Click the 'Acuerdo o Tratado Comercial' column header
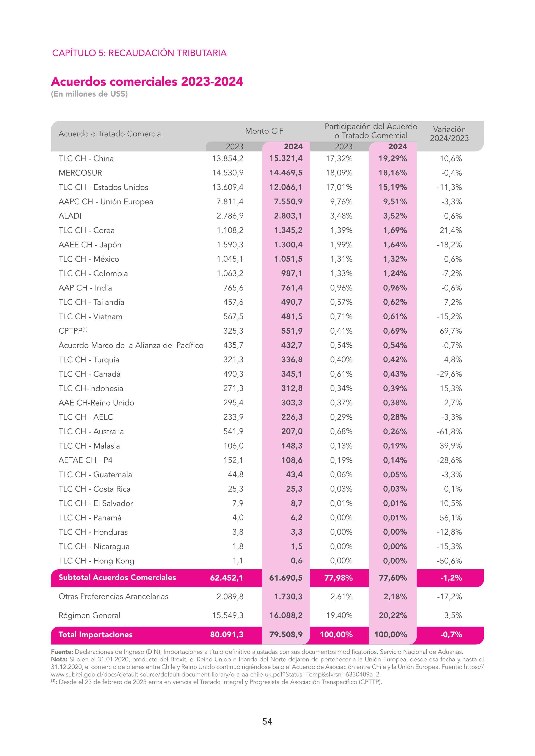535x756 pixels. click(x=111, y=134)
